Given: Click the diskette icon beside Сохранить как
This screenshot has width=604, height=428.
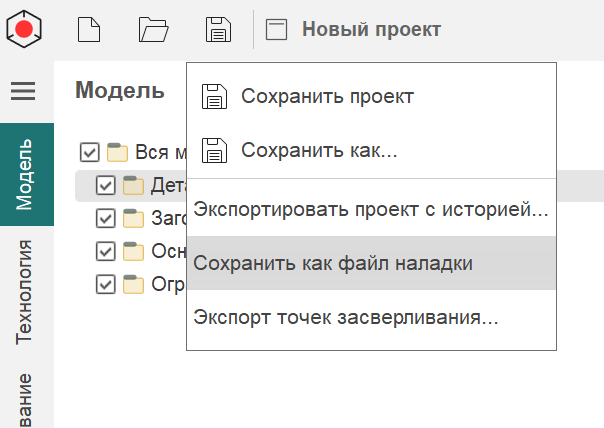Looking at the screenshot, I should [215, 151].
